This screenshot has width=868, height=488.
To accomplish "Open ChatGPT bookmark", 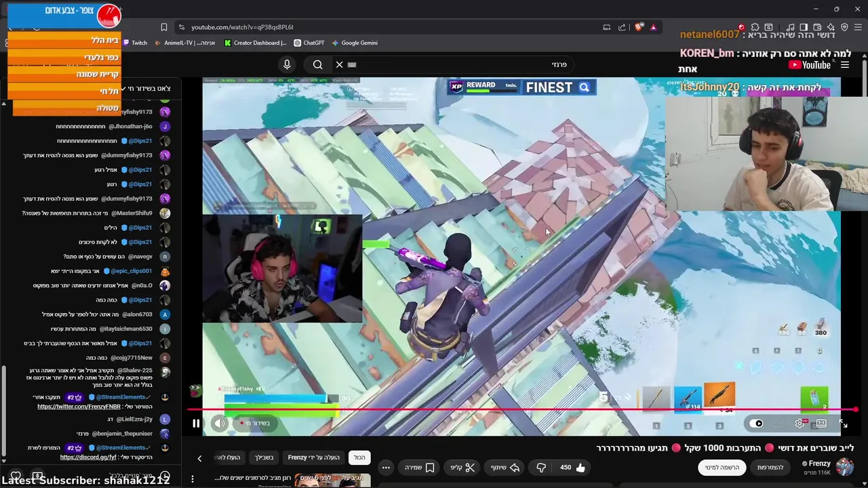I will pyautogui.click(x=309, y=43).
